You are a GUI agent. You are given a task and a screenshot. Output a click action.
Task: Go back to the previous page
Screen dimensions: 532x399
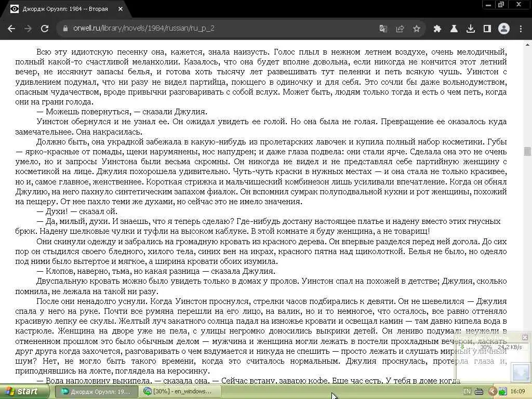tap(11, 29)
